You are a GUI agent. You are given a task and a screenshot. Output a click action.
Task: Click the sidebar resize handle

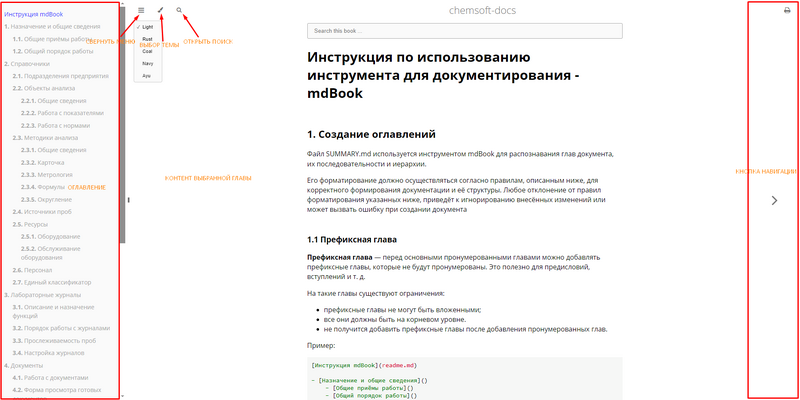(x=129, y=200)
